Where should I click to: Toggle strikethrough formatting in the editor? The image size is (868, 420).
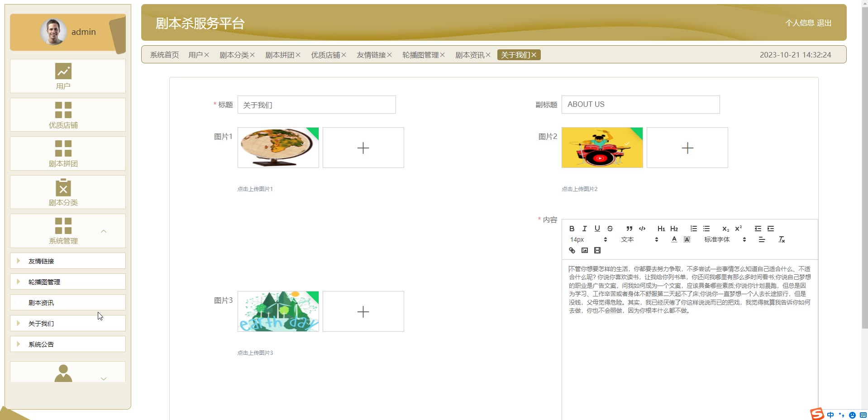[610, 229]
